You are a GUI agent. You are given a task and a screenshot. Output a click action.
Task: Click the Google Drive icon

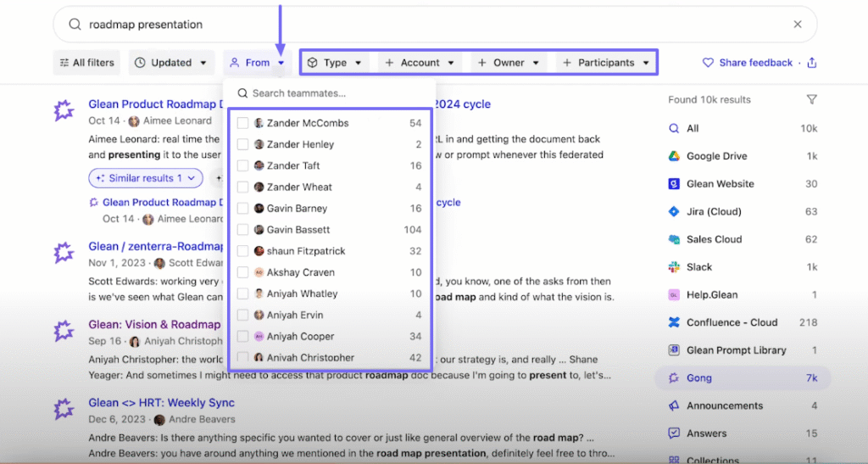tap(674, 156)
